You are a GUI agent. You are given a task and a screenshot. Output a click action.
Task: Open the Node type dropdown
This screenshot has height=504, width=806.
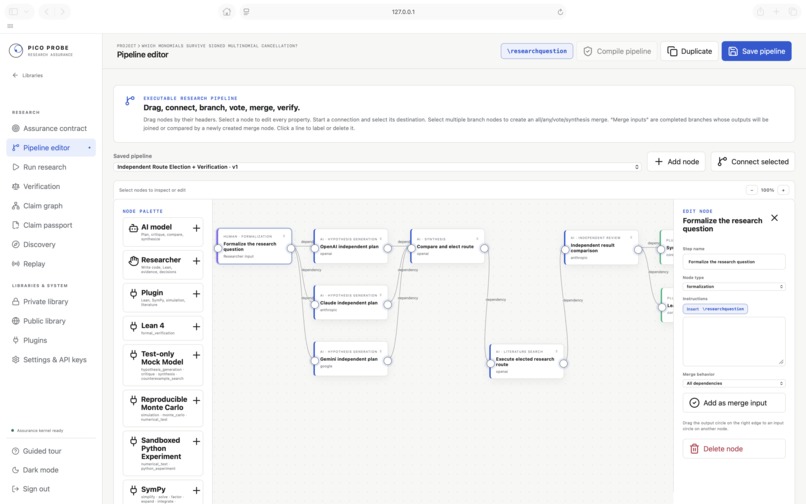click(734, 286)
